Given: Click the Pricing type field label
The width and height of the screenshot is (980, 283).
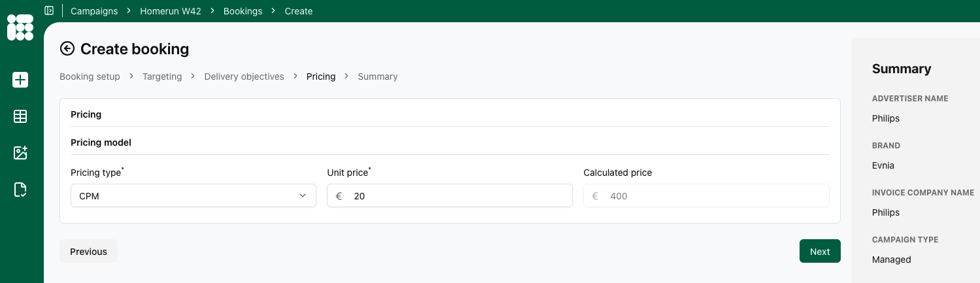Looking at the screenshot, I should tap(96, 173).
